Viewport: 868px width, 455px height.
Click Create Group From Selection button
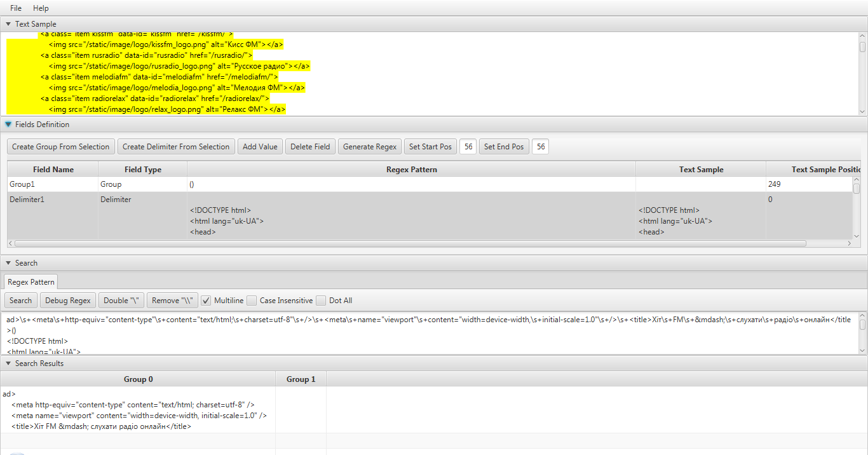[x=61, y=147]
